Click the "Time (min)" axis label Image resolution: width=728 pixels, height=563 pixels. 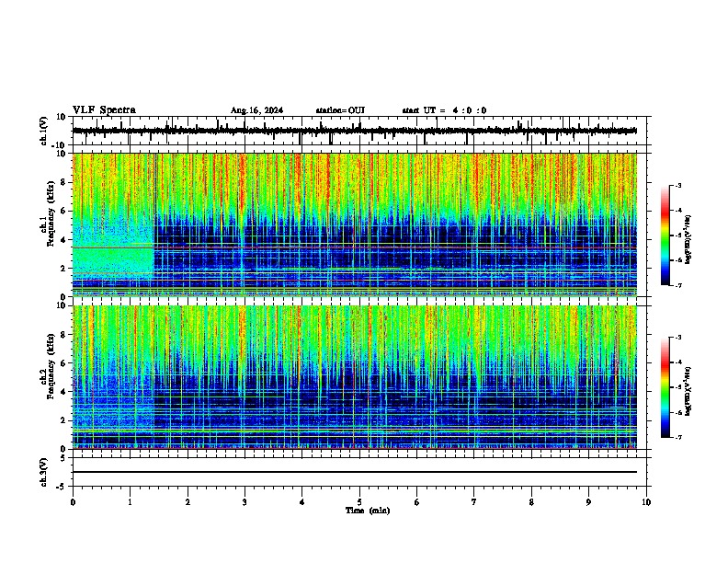368,511
